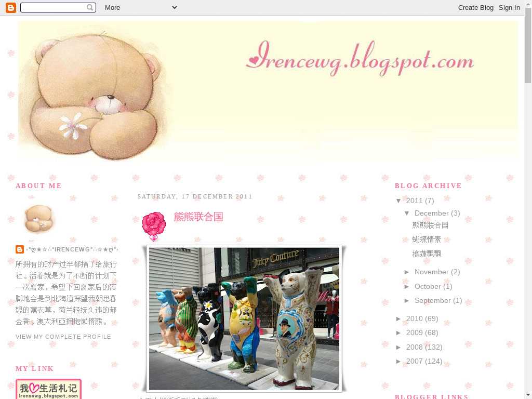The image size is (532, 399).
Task: Open the 2007 archive link
Action: 414,362
